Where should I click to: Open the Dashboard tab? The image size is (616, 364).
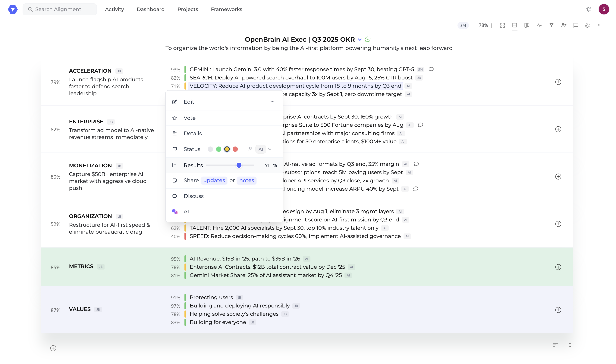pos(150,9)
